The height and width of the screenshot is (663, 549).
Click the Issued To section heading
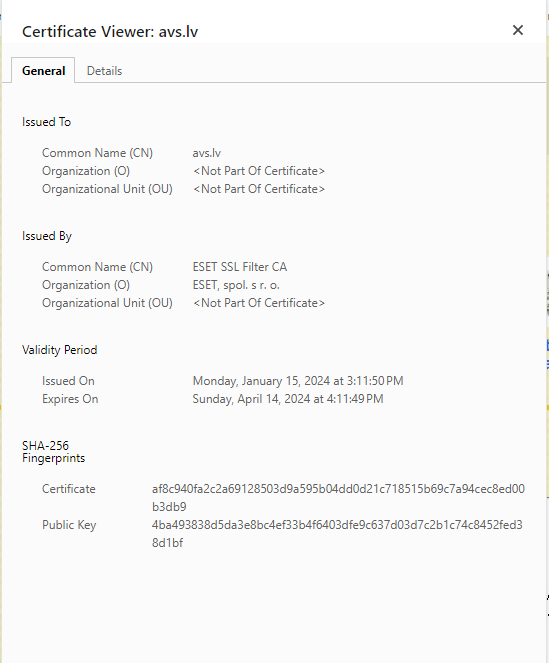click(47, 122)
